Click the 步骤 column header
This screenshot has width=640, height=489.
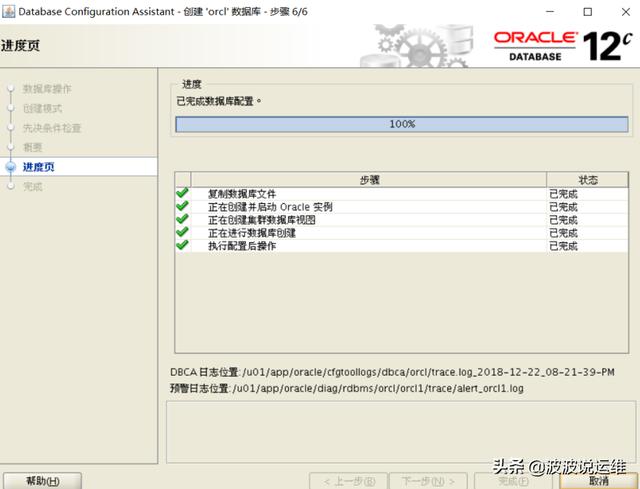pos(369,180)
